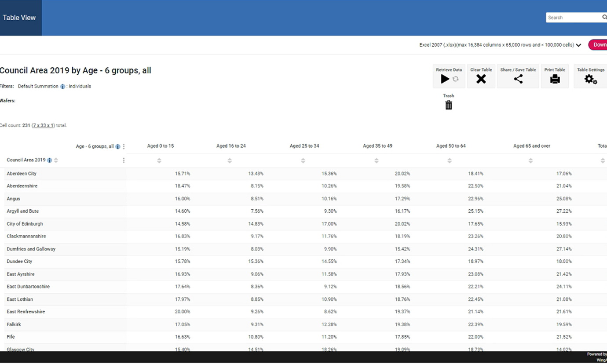
Task: Click the 7 x 33 x 1 link
Action: [43, 126]
